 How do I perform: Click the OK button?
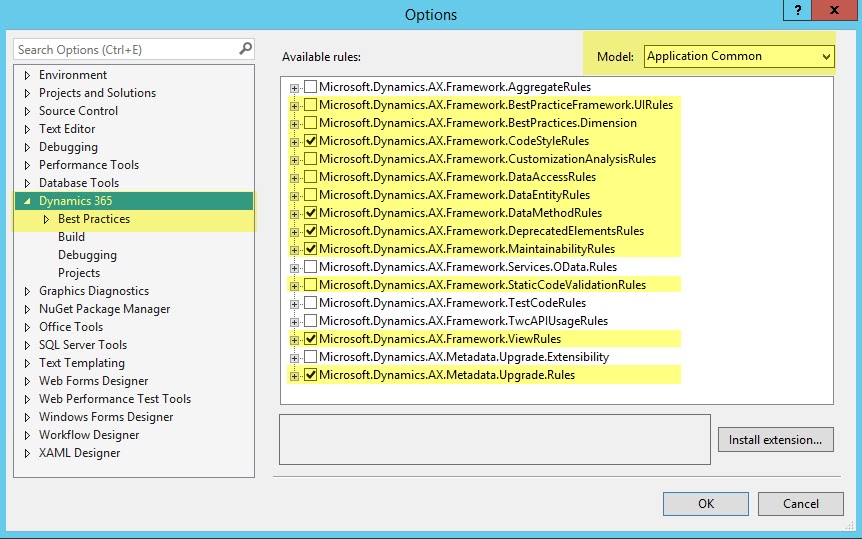point(706,504)
